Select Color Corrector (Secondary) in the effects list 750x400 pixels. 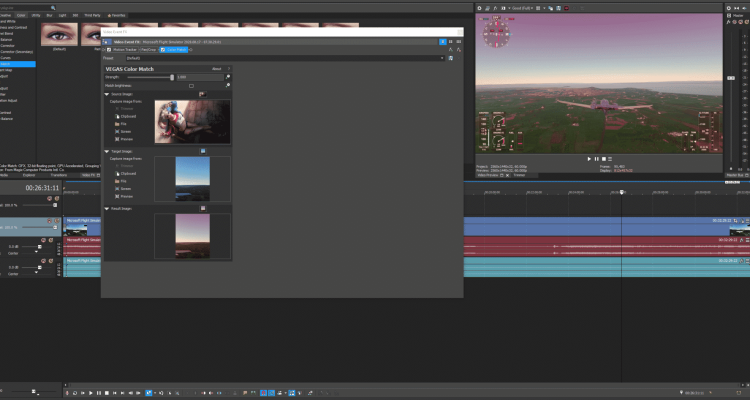[17, 52]
